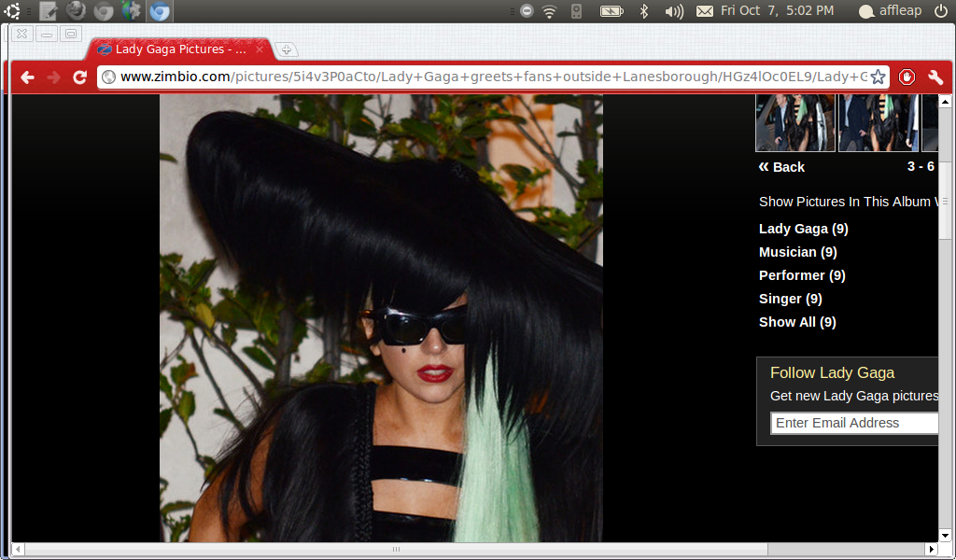Open the Wi-Fi network indicator

[549, 11]
